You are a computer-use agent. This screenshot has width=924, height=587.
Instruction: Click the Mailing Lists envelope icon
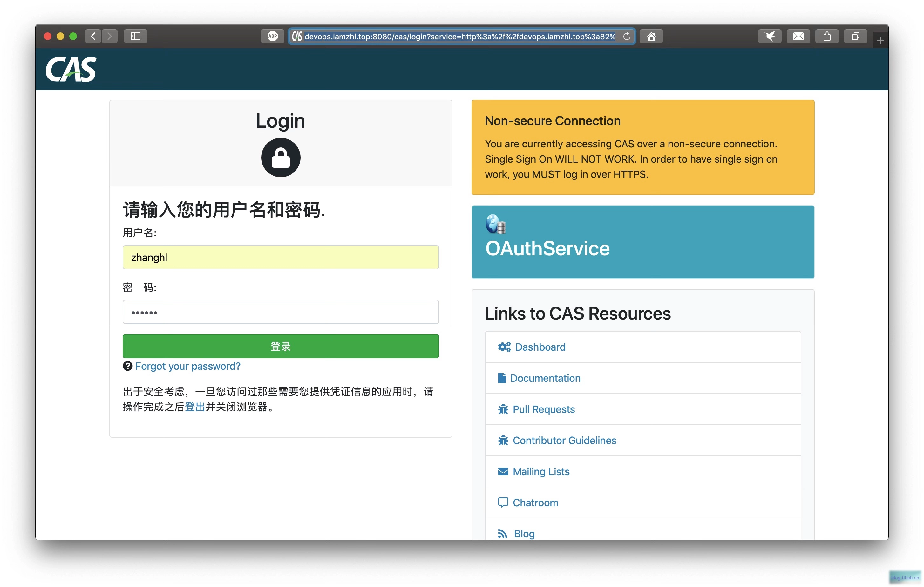(503, 471)
